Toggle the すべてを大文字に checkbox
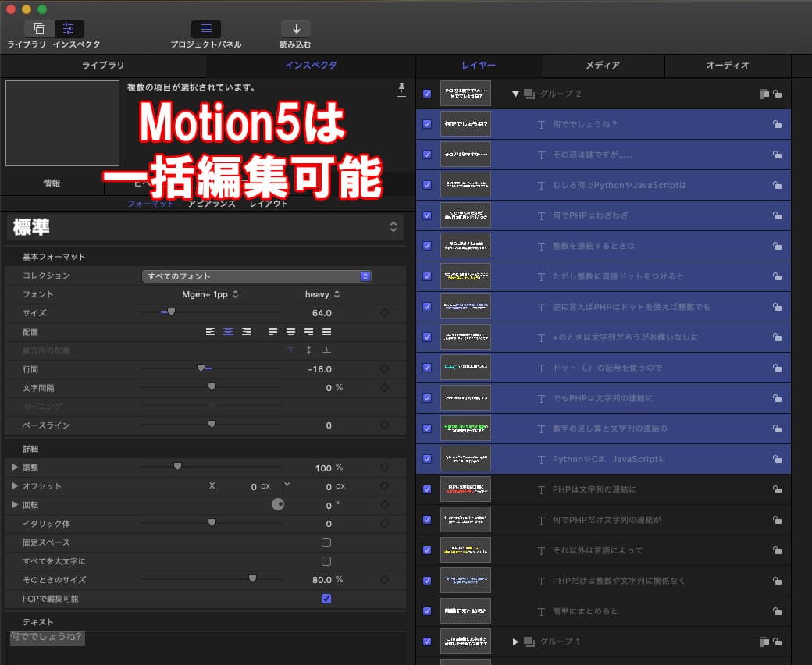This screenshot has height=665, width=812. [x=326, y=561]
